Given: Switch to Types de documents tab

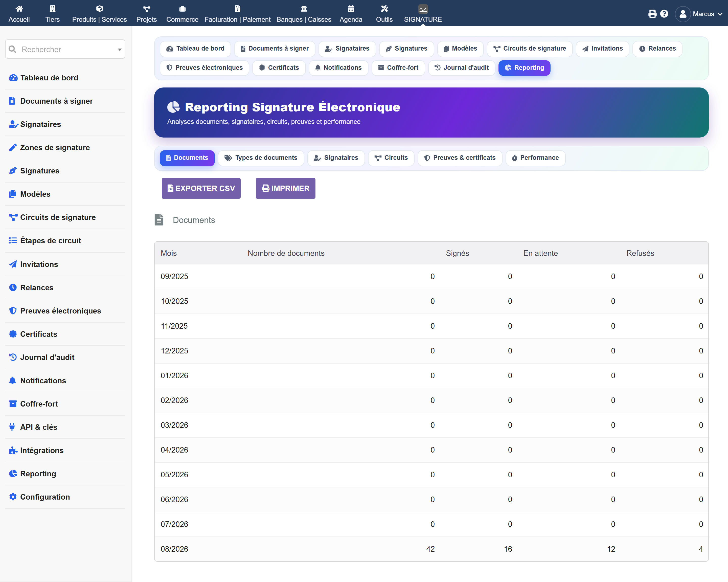Looking at the screenshot, I should tap(261, 158).
